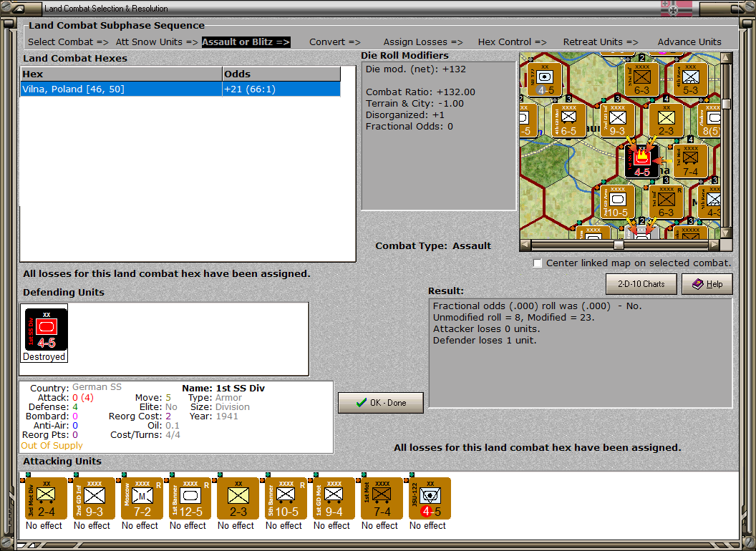This screenshot has width=756, height=551.
Task: Open the 2-D-10 Charts
Action: click(x=641, y=284)
